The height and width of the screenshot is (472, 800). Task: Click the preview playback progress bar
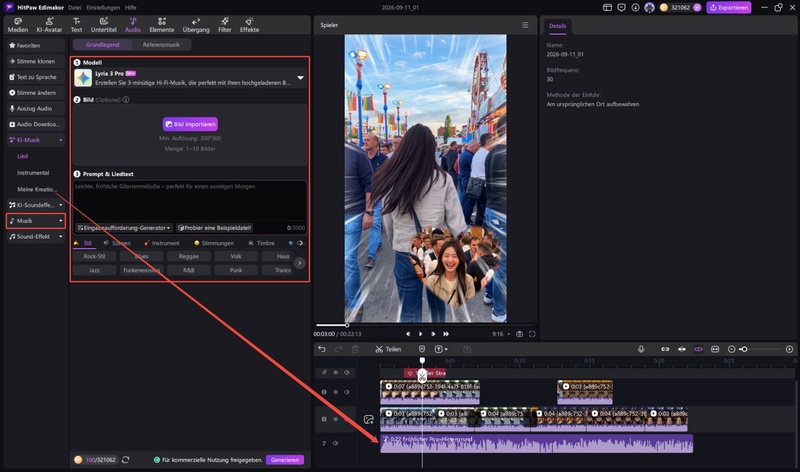(424, 325)
